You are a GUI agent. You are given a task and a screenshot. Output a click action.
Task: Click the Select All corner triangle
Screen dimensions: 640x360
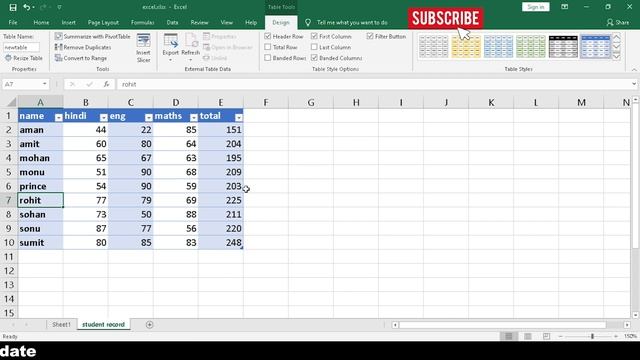pyautogui.click(x=12, y=102)
